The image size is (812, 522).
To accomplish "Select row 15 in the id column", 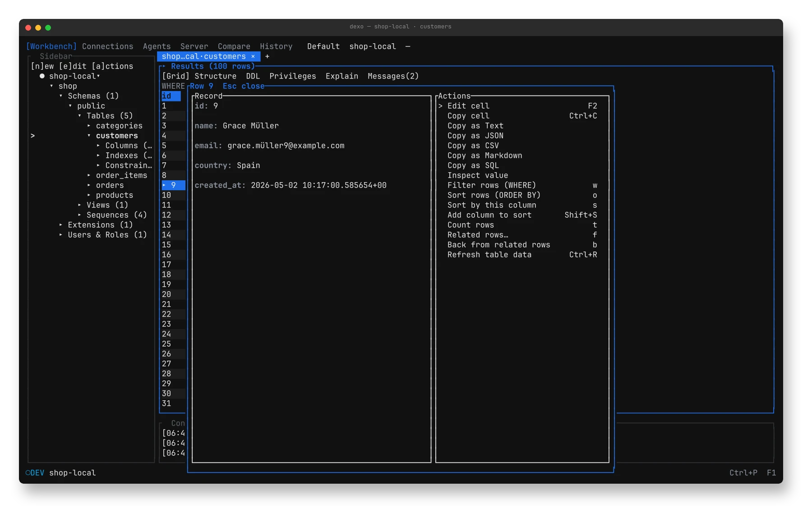I will point(166,245).
